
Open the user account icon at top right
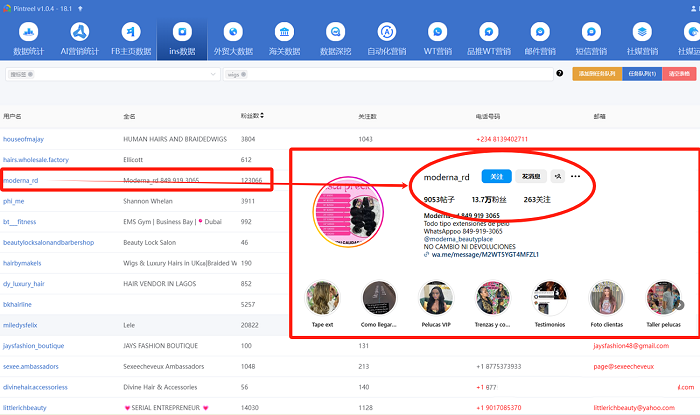[694, 8]
